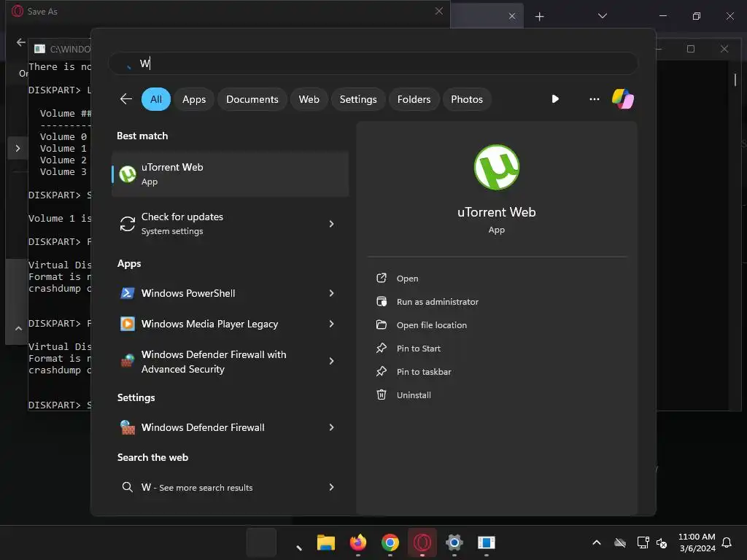The image size is (747, 560).
Task: Expand See more search results chevron
Action: [332, 487]
